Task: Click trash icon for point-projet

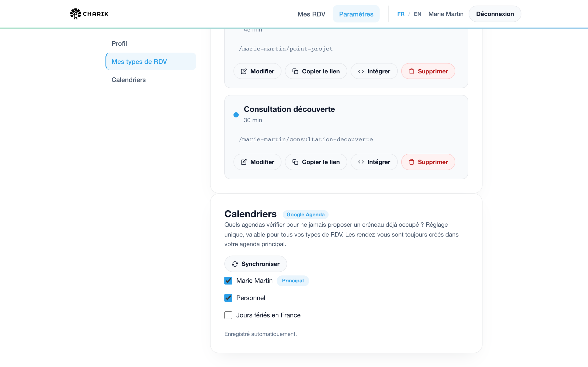Action: [411, 71]
